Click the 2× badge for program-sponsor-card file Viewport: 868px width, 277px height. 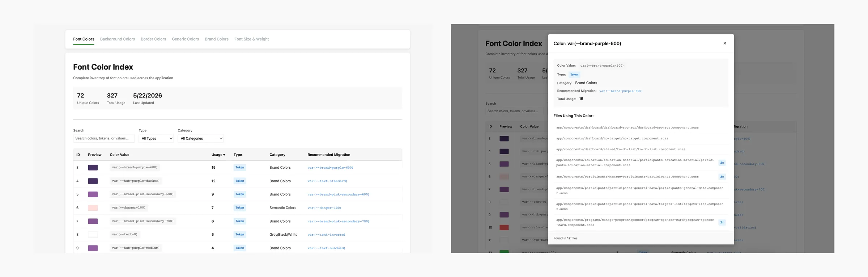(722, 222)
